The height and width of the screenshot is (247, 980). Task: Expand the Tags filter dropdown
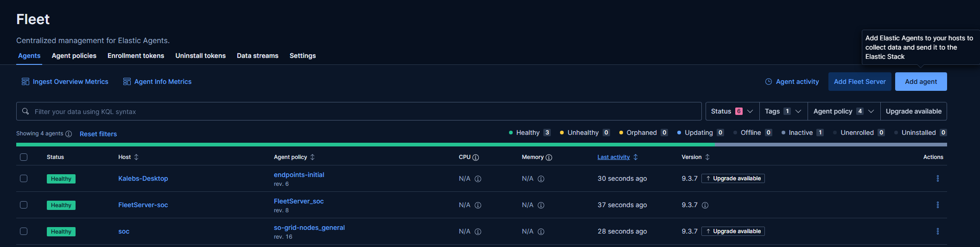(x=783, y=111)
